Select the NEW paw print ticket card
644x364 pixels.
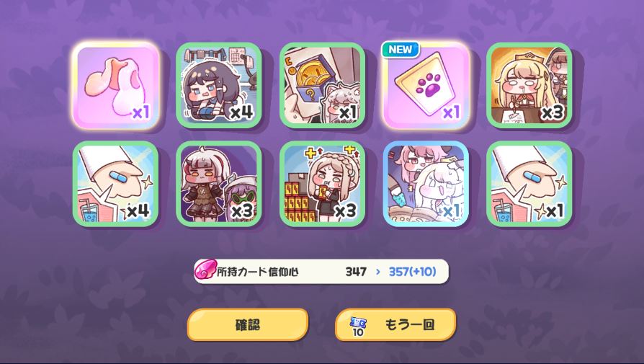point(426,86)
